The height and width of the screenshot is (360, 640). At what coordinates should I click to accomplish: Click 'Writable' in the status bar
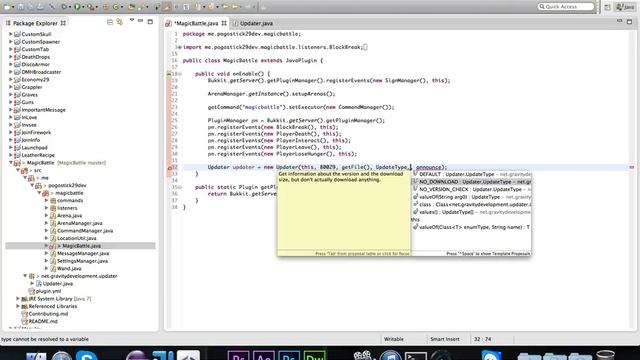[x=393, y=339]
